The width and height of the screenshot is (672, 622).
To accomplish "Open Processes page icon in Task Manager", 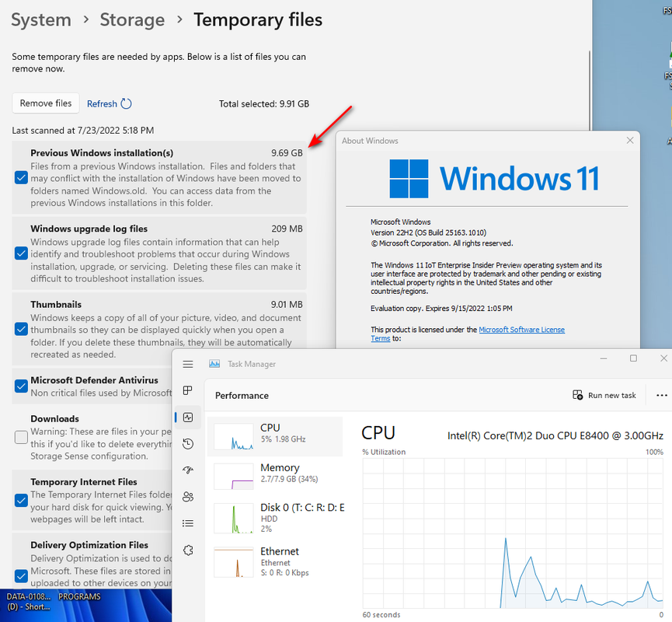I will (188, 390).
